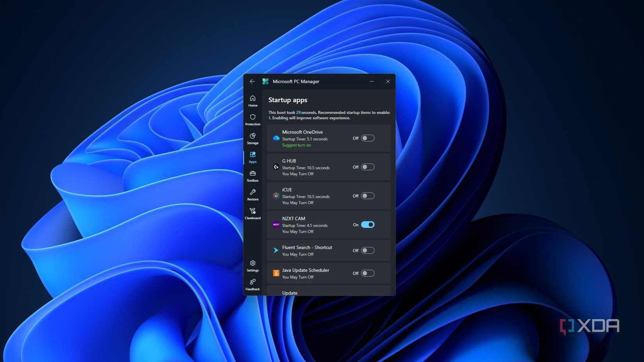Image resolution: width=644 pixels, height=362 pixels.
Task: Enable Microsoft OneDrive at startup
Action: pyautogui.click(x=367, y=138)
